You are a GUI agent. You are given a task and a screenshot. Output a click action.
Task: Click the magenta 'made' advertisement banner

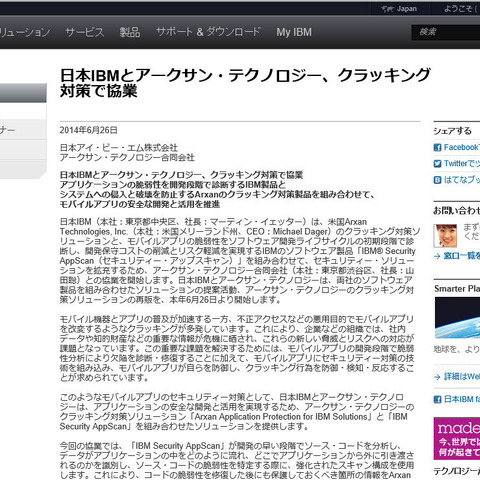pos(457,439)
